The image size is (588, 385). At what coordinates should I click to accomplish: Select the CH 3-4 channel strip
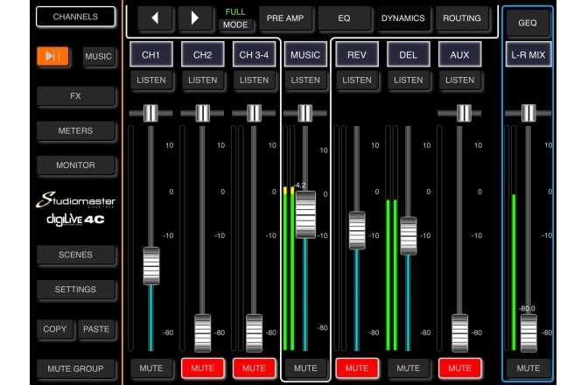[254, 55]
